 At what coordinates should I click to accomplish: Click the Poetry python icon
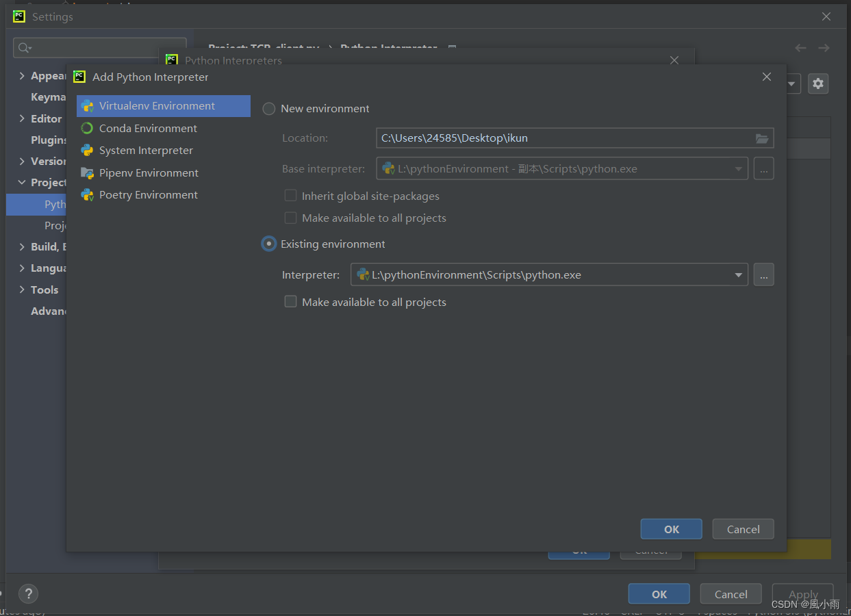pos(87,195)
